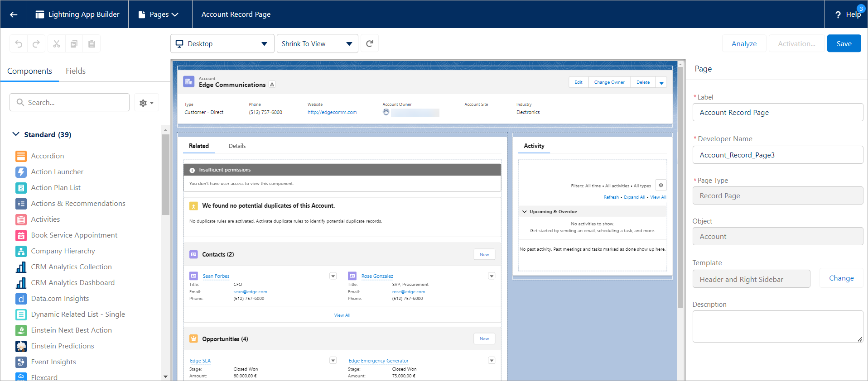Open the http://edgecomm.com website link
The height and width of the screenshot is (381, 868).
tap(332, 112)
